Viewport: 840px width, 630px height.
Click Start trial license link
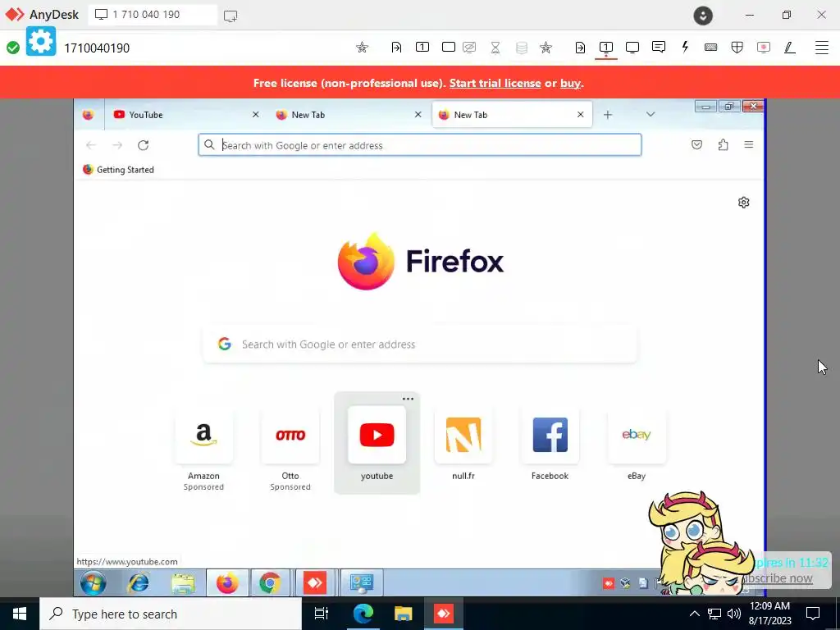(x=495, y=83)
